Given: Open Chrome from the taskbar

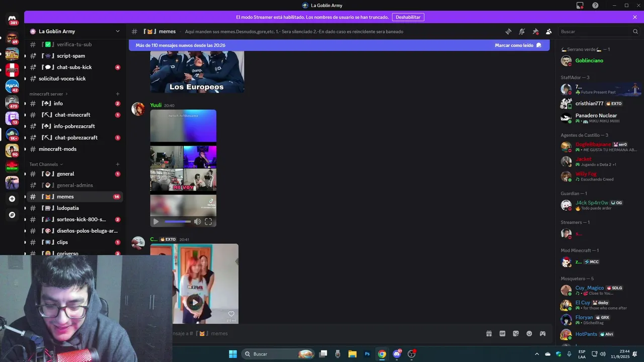Looking at the screenshot, I should pos(382,354).
